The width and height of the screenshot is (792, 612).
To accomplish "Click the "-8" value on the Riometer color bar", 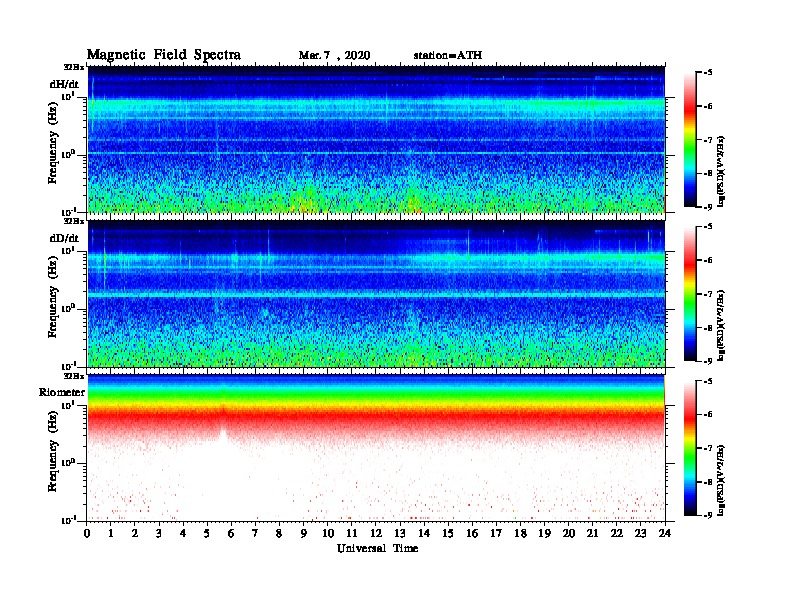I will [707, 481].
